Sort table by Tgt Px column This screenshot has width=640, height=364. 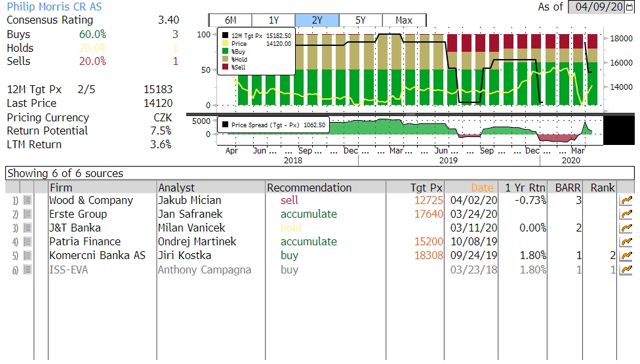(415, 188)
